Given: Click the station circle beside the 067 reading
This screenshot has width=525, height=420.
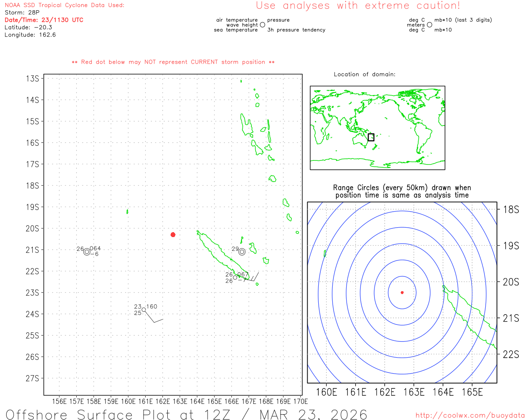Looking at the screenshot, I should point(235,278).
